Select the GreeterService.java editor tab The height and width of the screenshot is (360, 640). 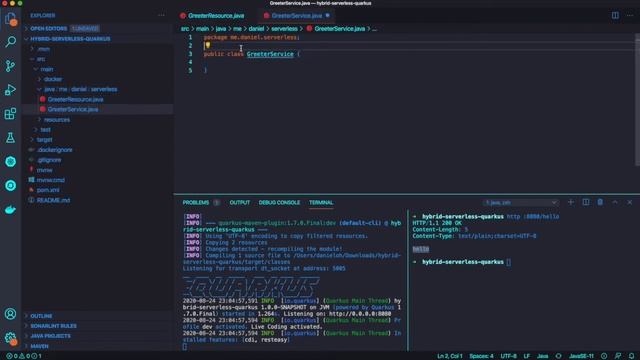(x=296, y=16)
